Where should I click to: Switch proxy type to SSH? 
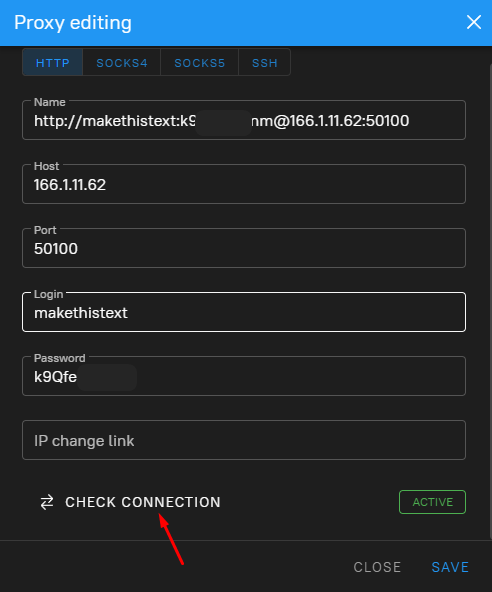265,62
